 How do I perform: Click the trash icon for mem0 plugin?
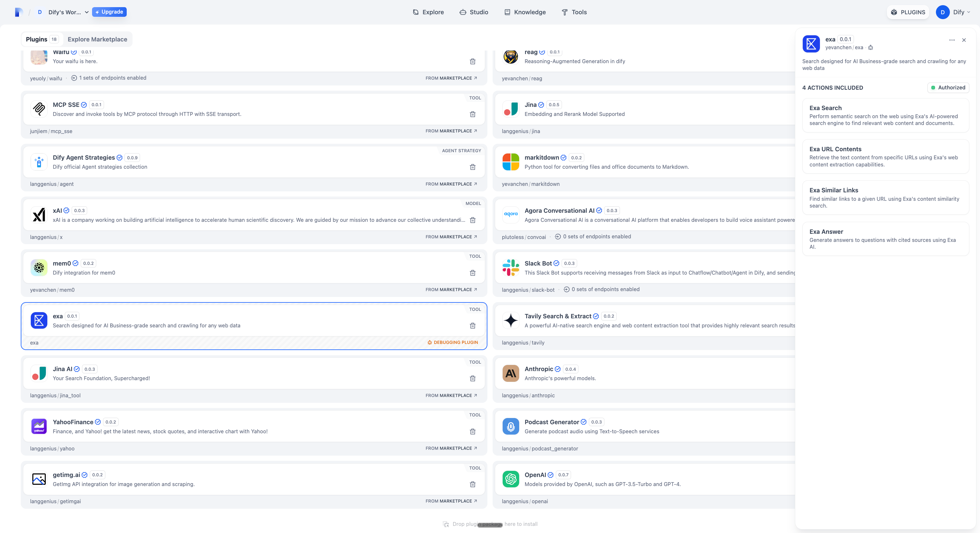pos(472,273)
